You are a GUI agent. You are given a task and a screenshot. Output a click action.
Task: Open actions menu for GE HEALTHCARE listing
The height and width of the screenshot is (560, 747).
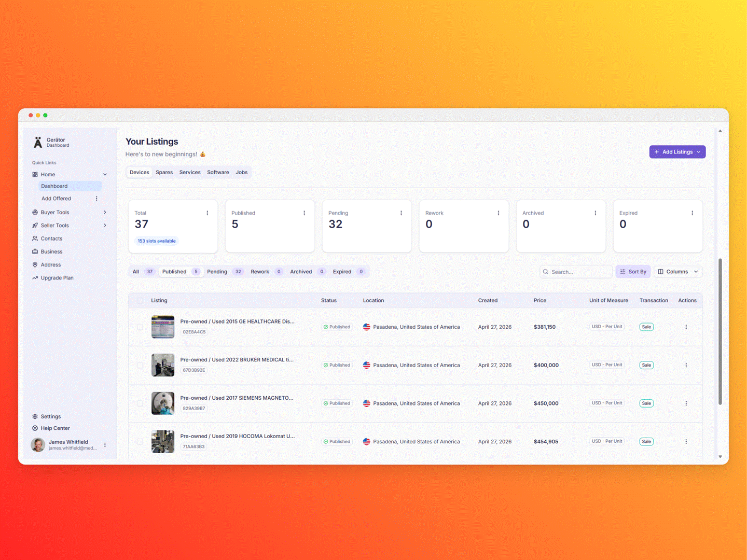(686, 327)
